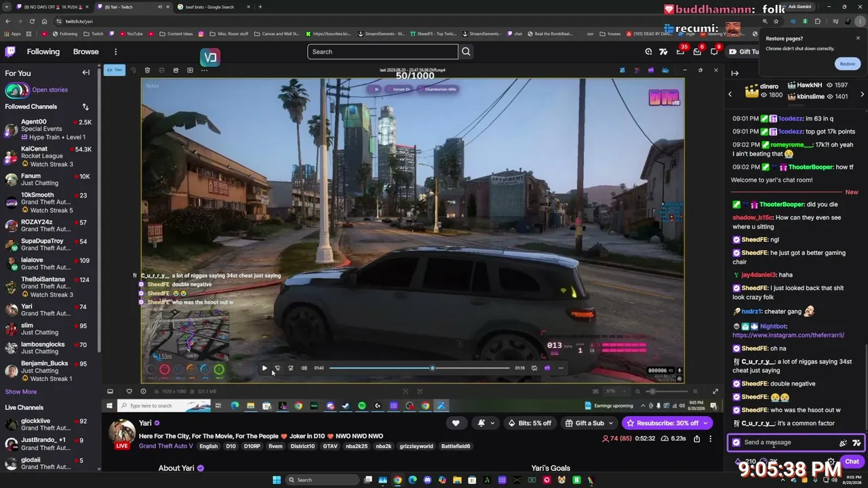Screen dimensions: 868x488
Task: Mute the video player volume
Action: point(304,368)
